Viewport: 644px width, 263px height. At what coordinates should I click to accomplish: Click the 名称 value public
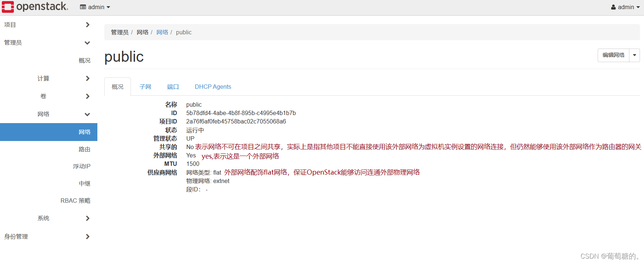(x=194, y=105)
